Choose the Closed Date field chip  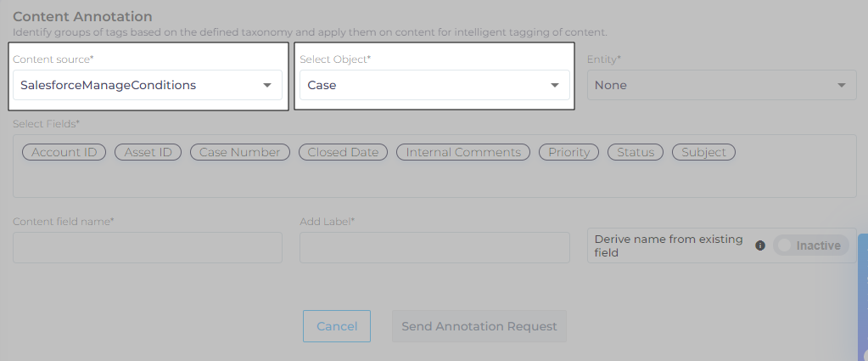(343, 152)
